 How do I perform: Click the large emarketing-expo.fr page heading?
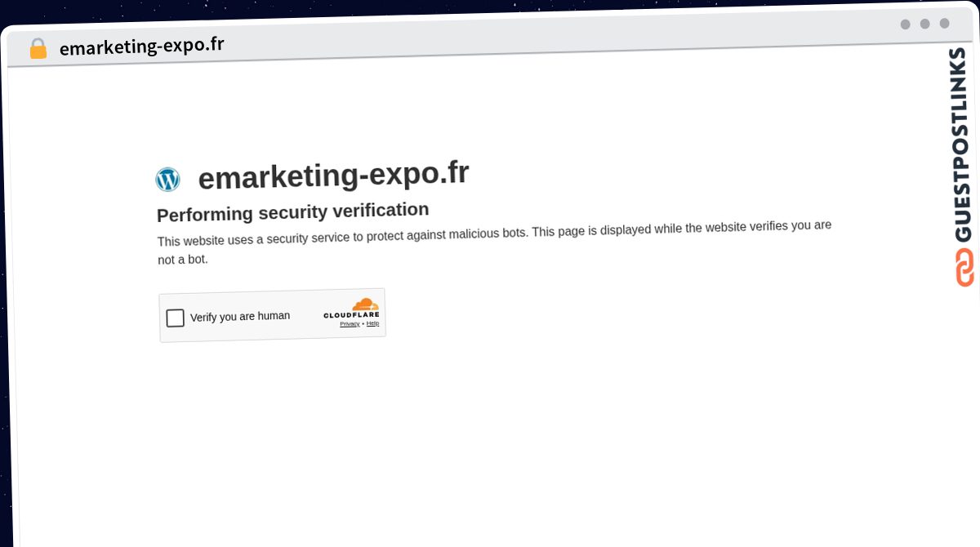333,175
